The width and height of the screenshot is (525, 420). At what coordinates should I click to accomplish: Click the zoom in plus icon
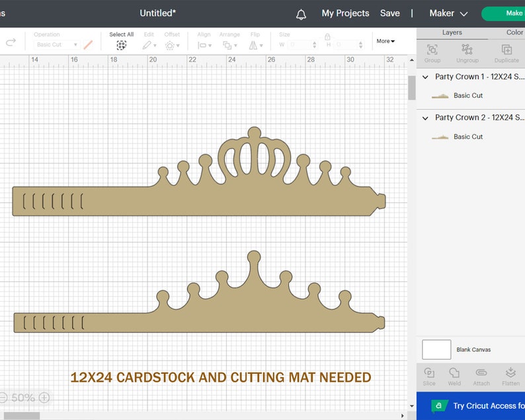(x=44, y=398)
